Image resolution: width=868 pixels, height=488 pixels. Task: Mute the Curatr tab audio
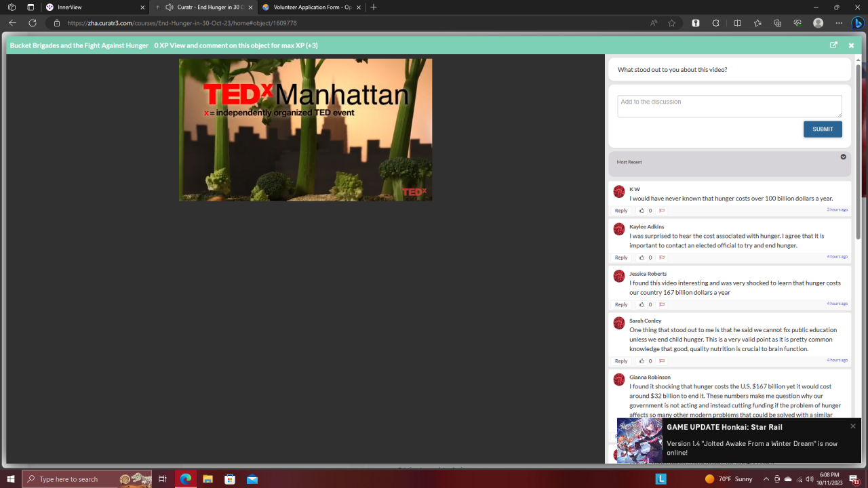pyautogui.click(x=170, y=7)
